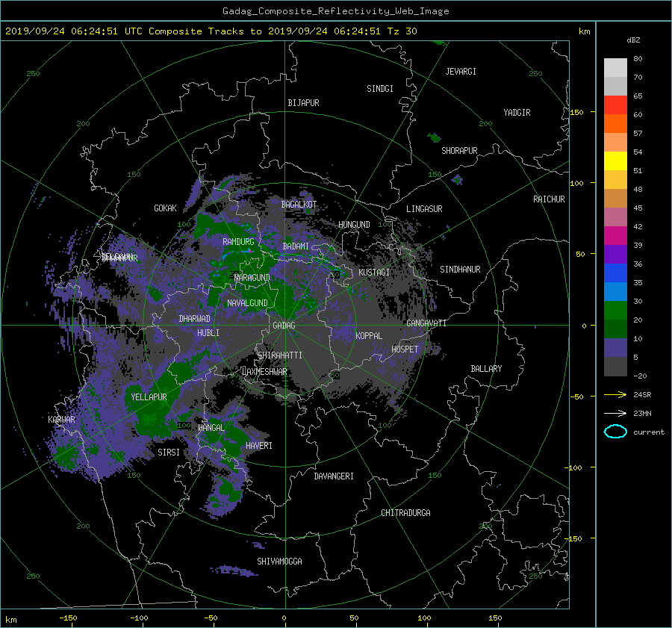
Task: Click the 'KOPPAL' city label
Action: [x=369, y=336]
